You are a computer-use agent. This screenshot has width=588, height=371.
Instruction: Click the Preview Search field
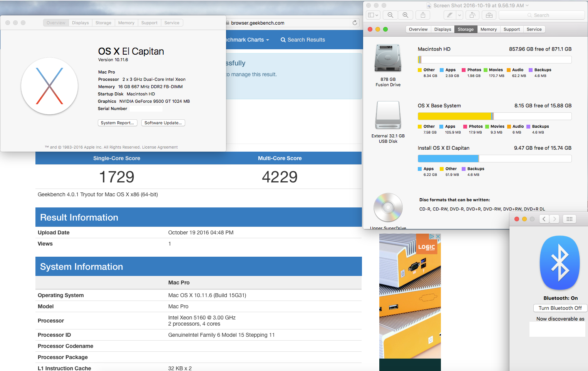click(x=541, y=15)
